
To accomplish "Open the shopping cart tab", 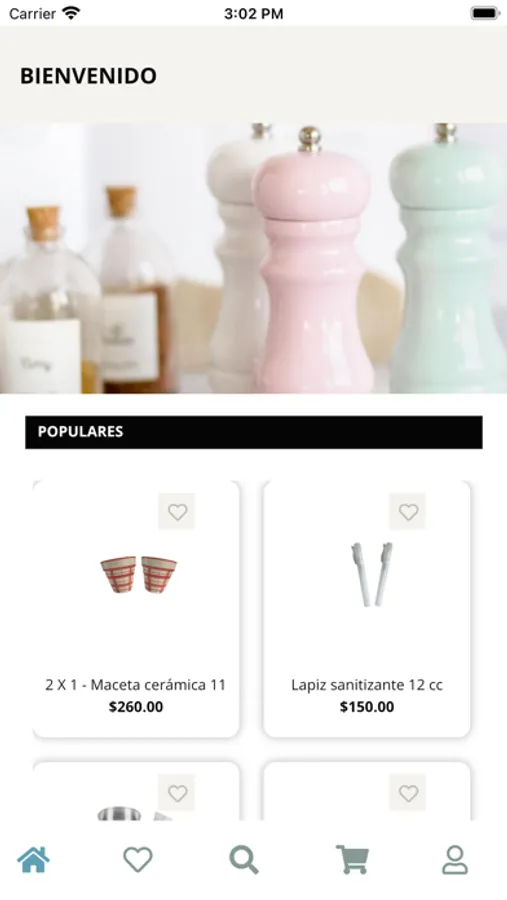I will point(352,859).
